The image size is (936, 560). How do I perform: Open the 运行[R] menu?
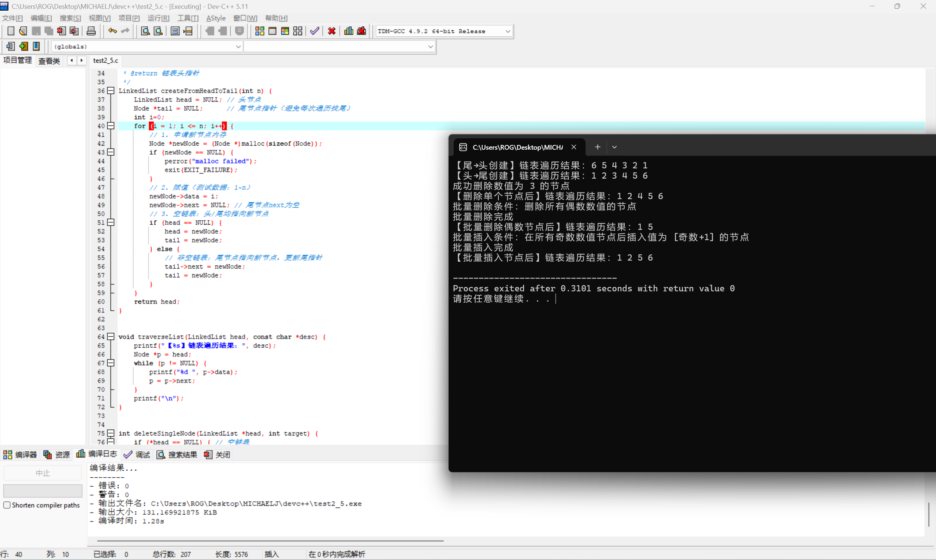(x=158, y=18)
